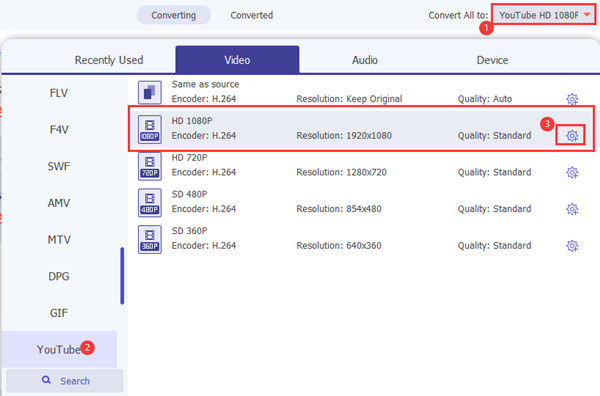Select F4V format in sidebar
The width and height of the screenshot is (600, 396).
coord(59,130)
